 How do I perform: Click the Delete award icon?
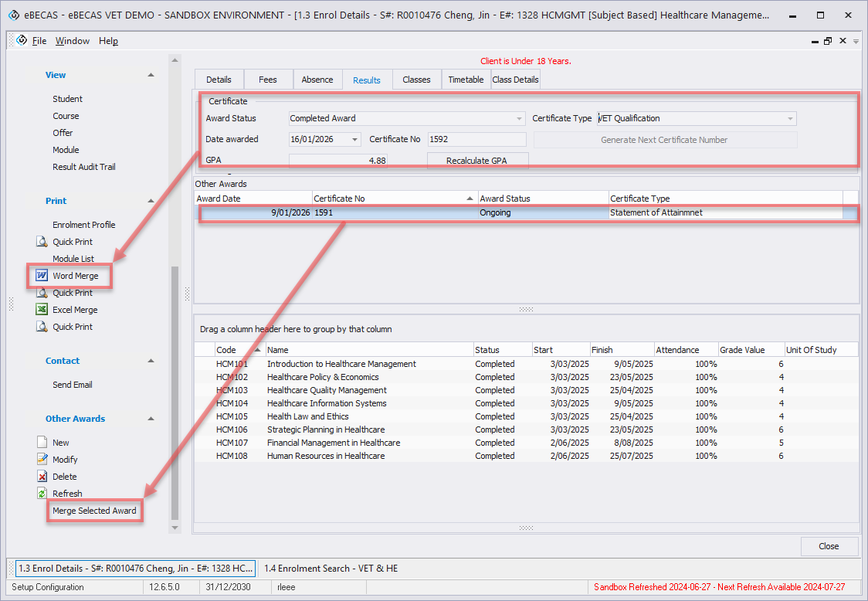[42, 477]
